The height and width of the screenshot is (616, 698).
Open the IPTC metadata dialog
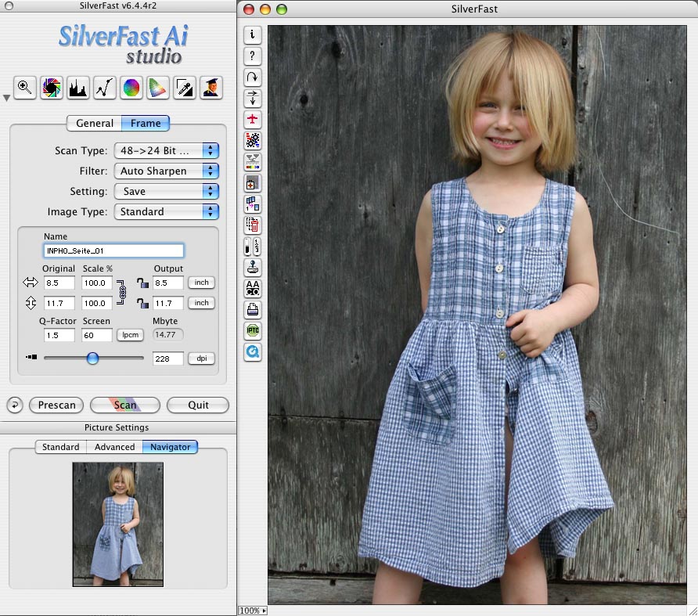[252, 330]
